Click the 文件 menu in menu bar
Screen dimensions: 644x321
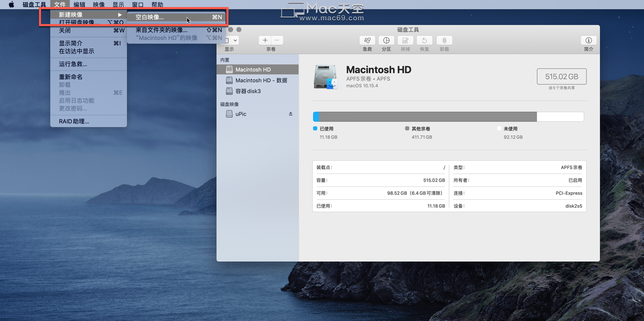tap(60, 5)
